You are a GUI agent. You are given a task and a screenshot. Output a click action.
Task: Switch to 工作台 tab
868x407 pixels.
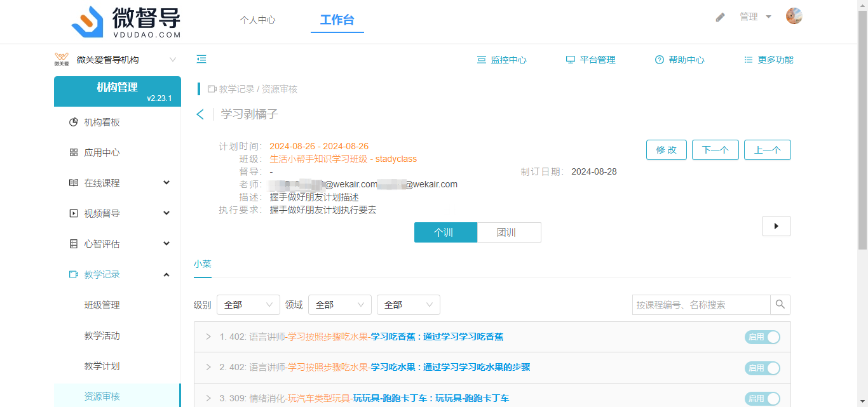(337, 20)
